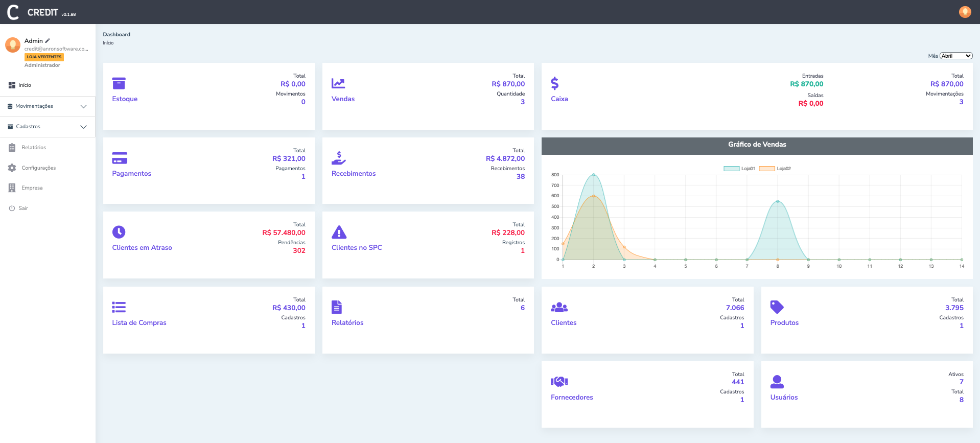Toggle Loja02 series in chart legend

[x=775, y=169]
